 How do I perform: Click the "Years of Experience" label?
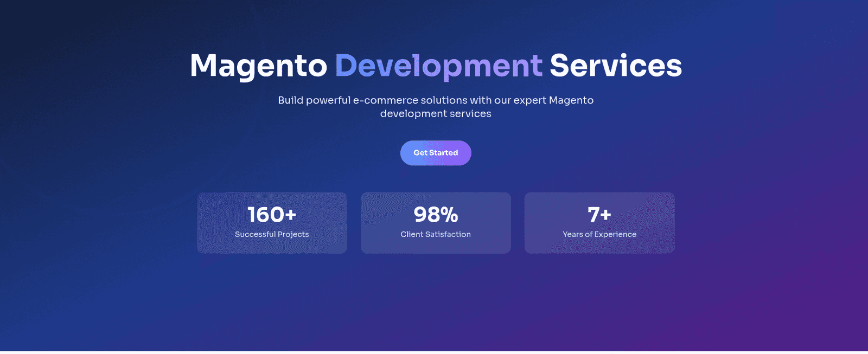coord(599,234)
